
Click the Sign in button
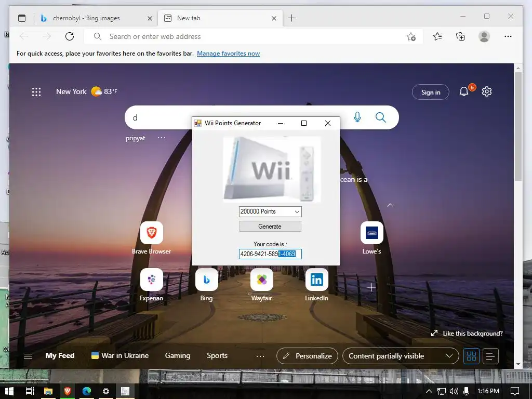[x=431, y=92]
